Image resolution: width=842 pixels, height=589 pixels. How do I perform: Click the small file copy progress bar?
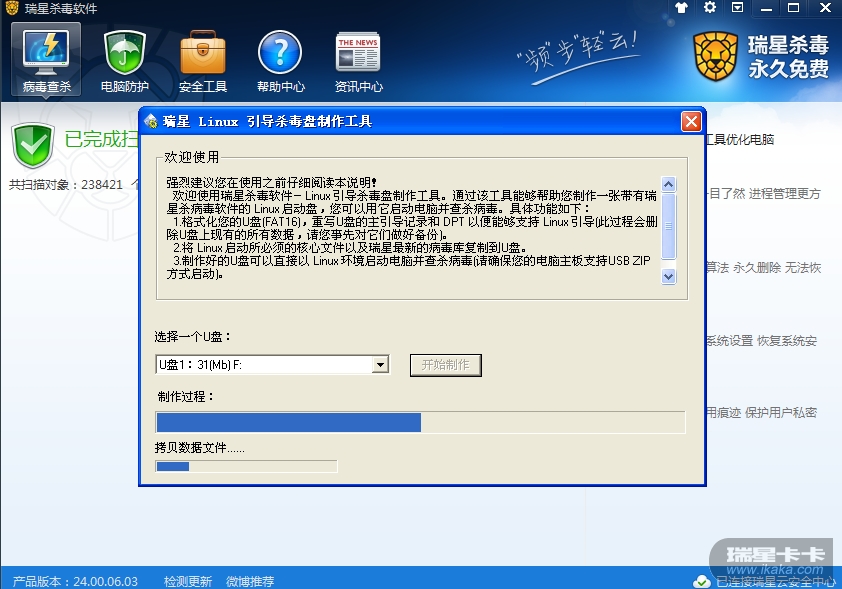(246, 466)
